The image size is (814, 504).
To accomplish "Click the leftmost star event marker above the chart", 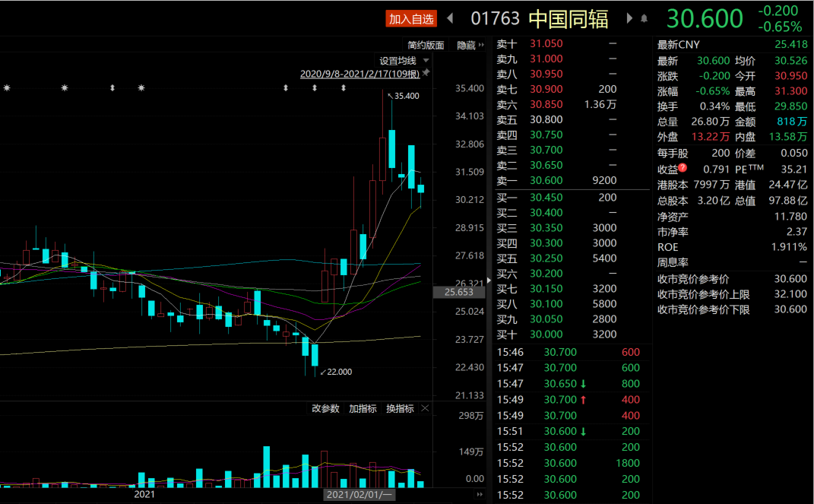I will (7, 87).
